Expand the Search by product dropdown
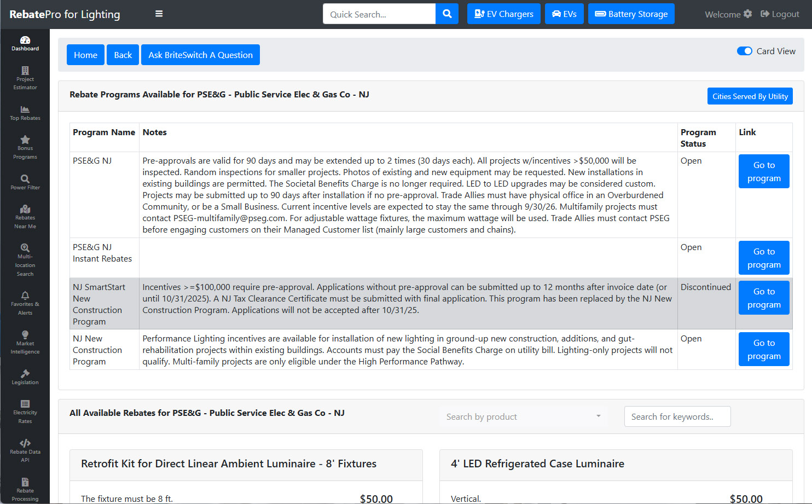The width and height of the screenshot is (812, 504). 524,416
